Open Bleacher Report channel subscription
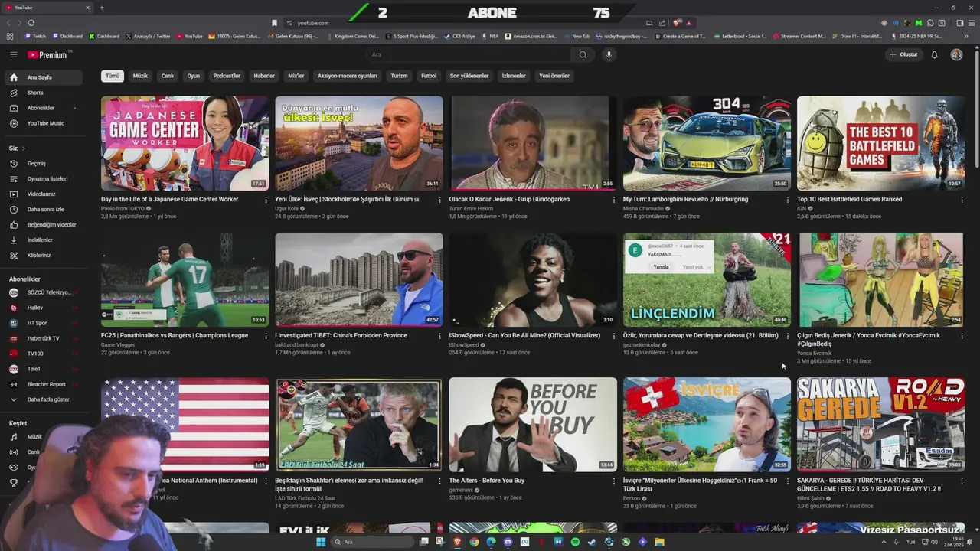This screenshot has height=551, width=980. (x=44, y=384)
